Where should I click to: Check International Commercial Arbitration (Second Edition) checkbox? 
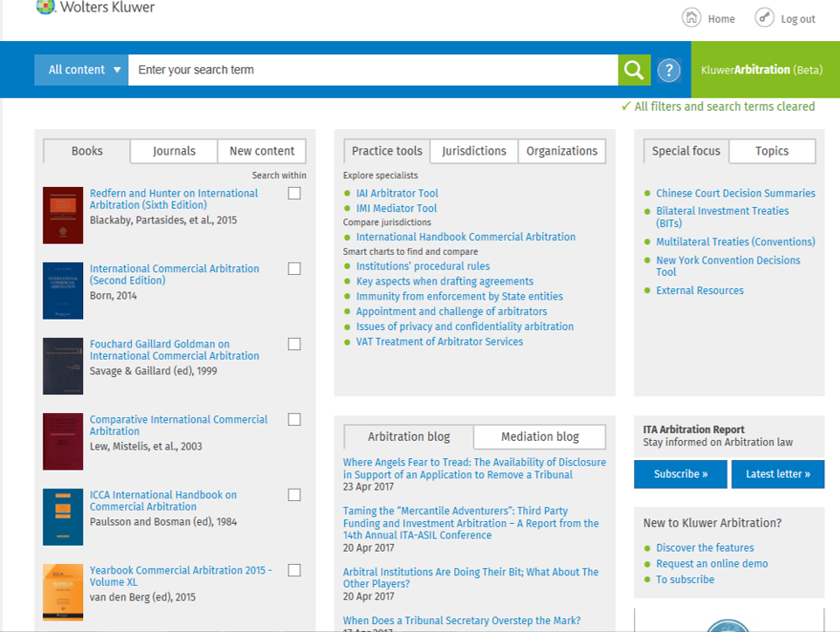coord(294,268)
